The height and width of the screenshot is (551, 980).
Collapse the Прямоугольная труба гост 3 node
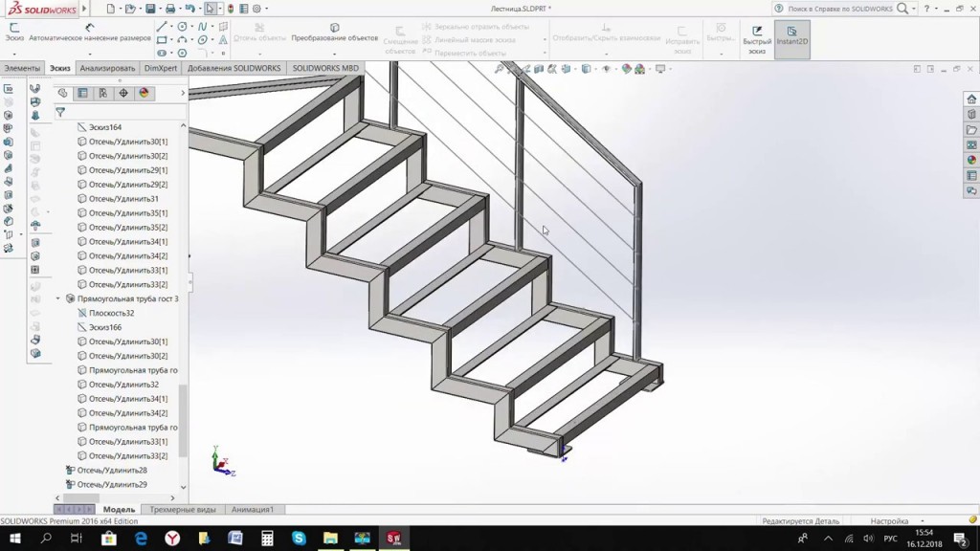coord(58,298)
